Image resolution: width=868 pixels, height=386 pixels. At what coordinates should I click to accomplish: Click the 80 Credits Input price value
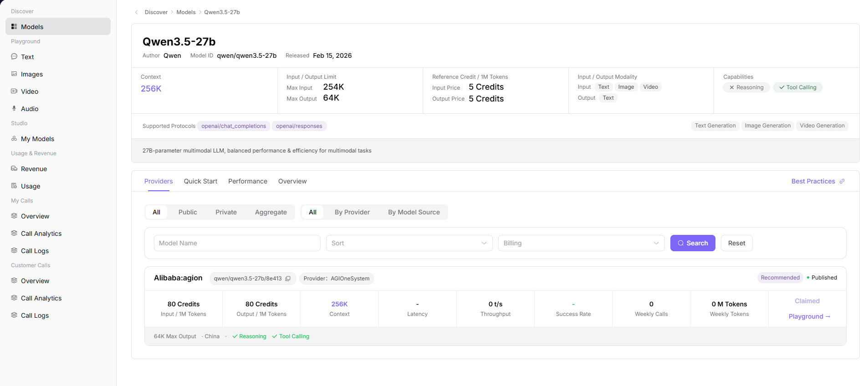point(184,304)
